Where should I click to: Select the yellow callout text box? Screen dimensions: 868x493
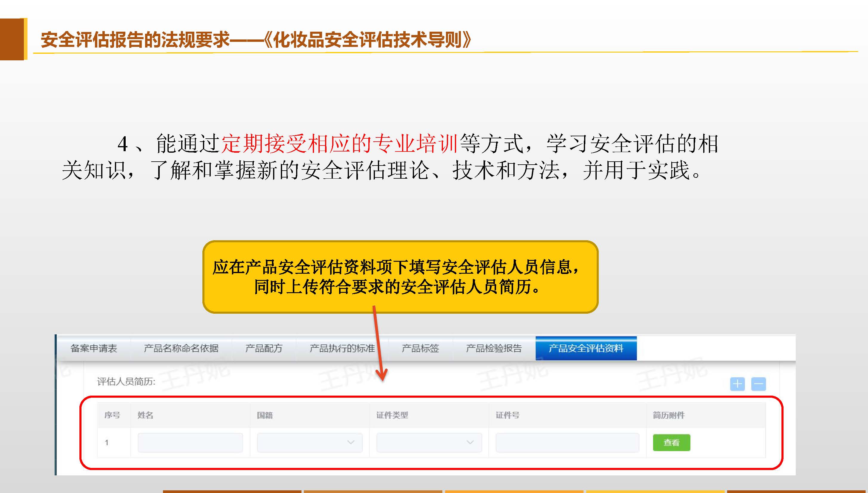coord(400,277)
